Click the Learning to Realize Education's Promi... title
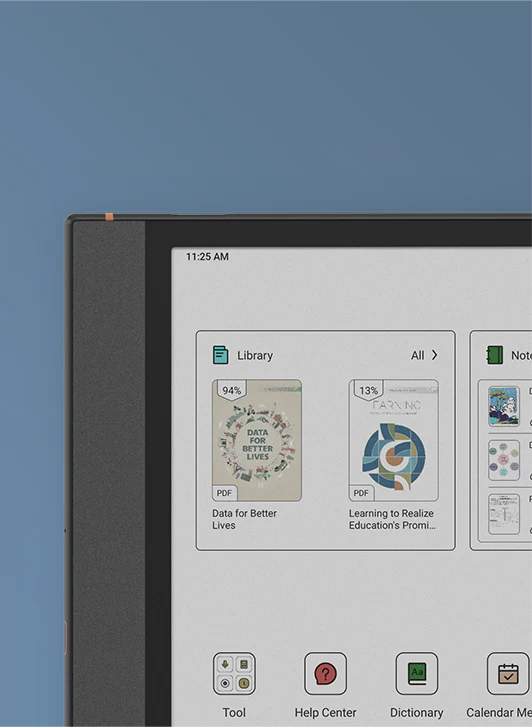 coord(392,519)
